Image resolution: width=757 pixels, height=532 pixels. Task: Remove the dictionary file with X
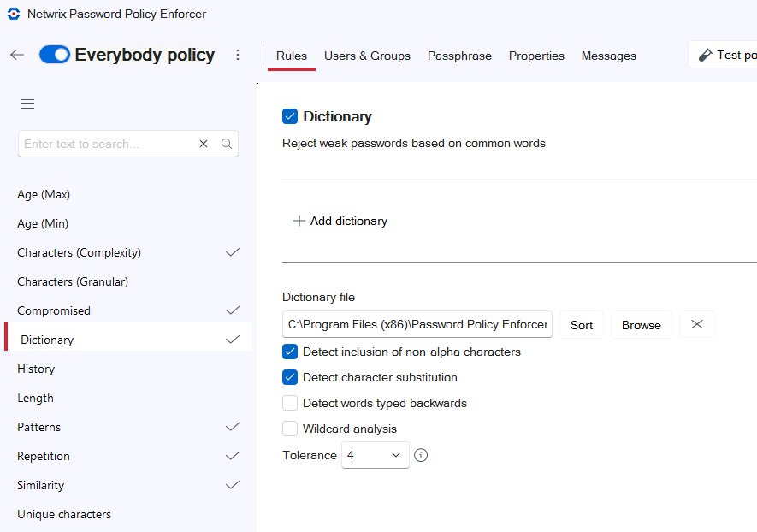click(x=696, y=324)
